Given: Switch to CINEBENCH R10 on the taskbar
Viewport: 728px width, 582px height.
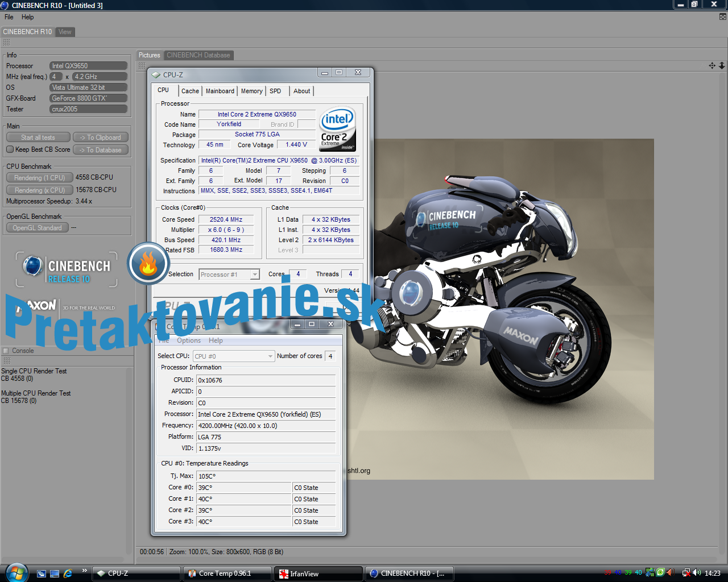Looking at the screenshot, I should [x=409, y=573].
